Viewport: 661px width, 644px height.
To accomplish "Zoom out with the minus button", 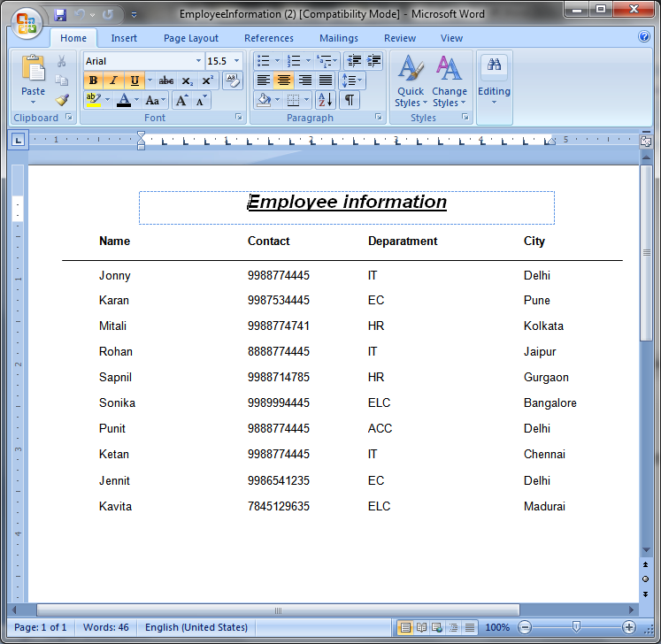I will click(525, 627).
